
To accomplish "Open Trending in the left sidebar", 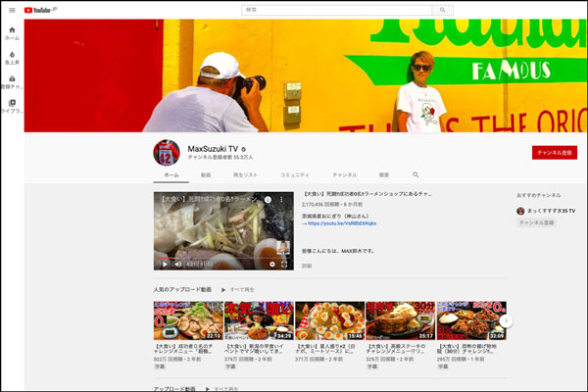I will point(12,57).
